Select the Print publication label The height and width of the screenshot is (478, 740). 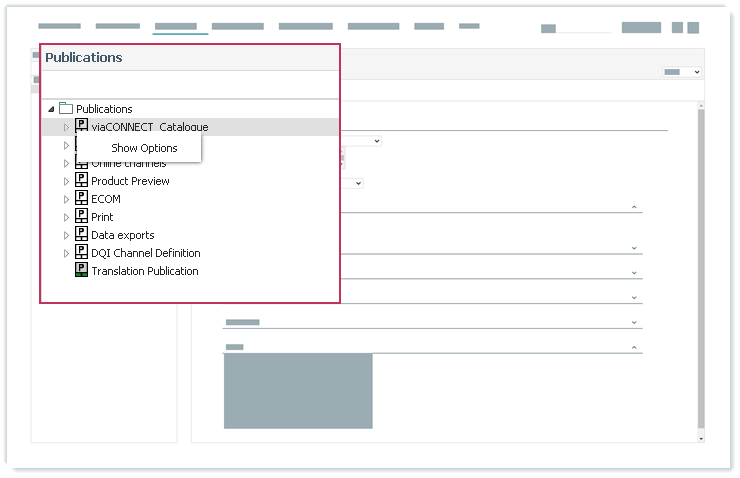point(102,217)
